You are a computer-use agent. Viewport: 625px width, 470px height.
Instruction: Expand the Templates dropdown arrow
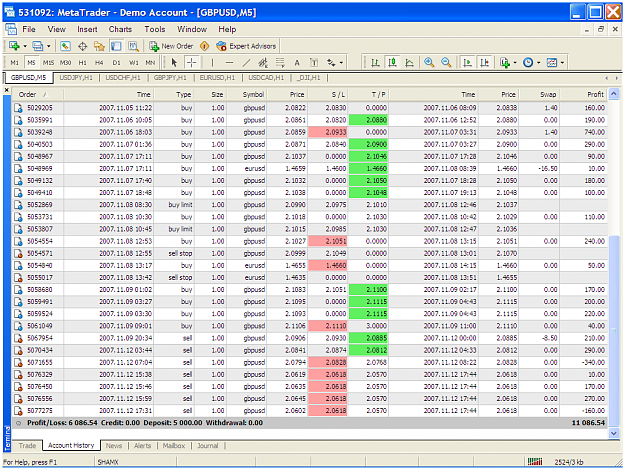tap(562, 63)
